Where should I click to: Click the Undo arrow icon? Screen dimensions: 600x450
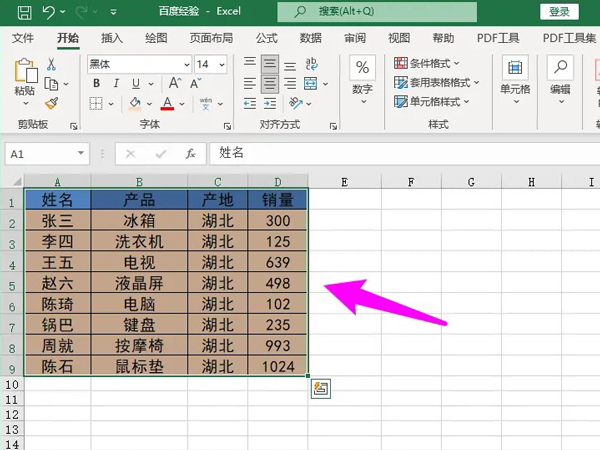click(x=49, y=11)
